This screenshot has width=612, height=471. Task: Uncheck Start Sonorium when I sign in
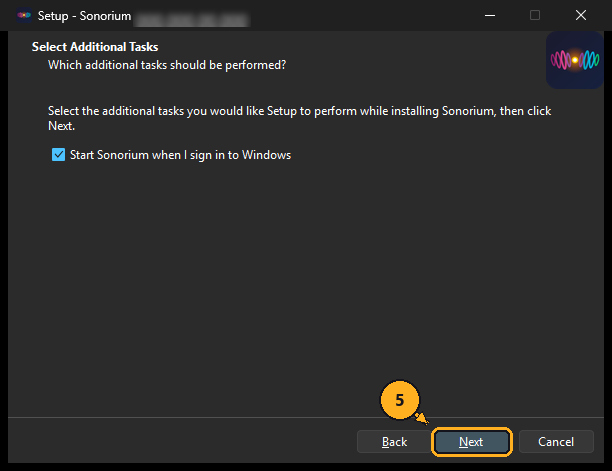click(59, 155)
